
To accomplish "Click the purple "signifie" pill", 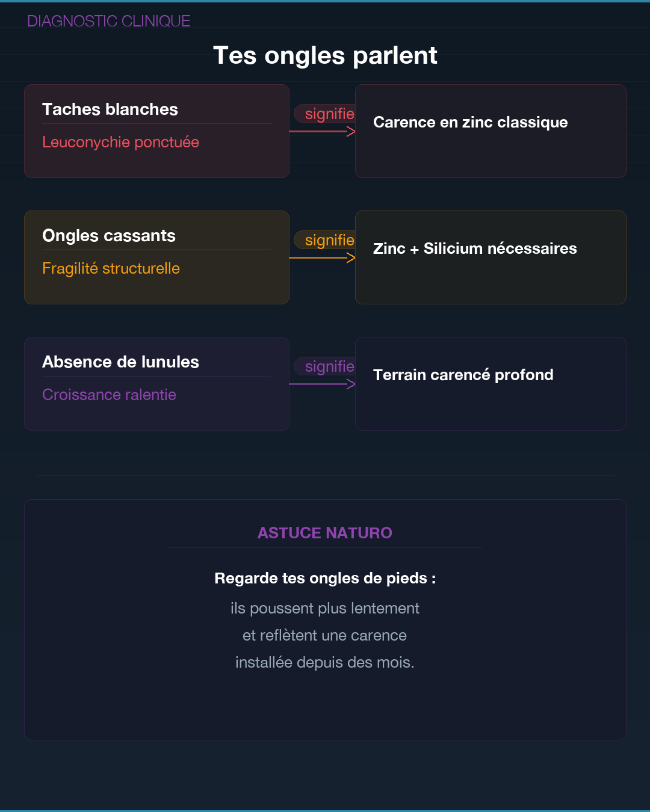I will [x=325, y=366].
